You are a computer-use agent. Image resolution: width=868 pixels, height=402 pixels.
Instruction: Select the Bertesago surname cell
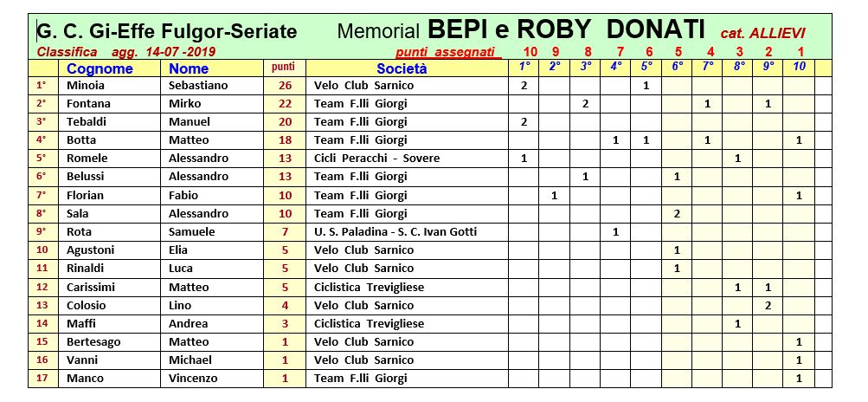click(93, 341)
